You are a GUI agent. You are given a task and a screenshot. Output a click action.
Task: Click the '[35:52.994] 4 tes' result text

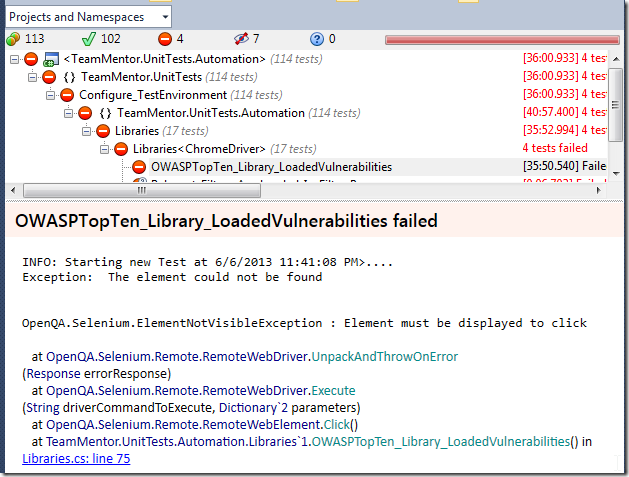click(x=564, y=130)
